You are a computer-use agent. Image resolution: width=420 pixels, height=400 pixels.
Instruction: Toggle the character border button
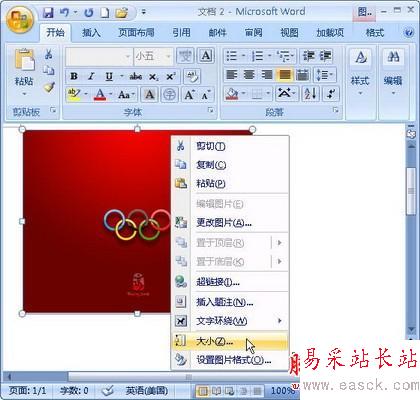pos(206,56)
